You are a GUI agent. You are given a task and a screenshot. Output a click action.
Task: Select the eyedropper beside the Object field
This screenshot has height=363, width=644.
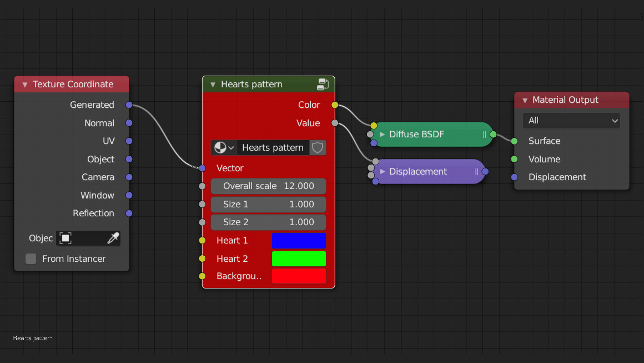pos(113,238)
